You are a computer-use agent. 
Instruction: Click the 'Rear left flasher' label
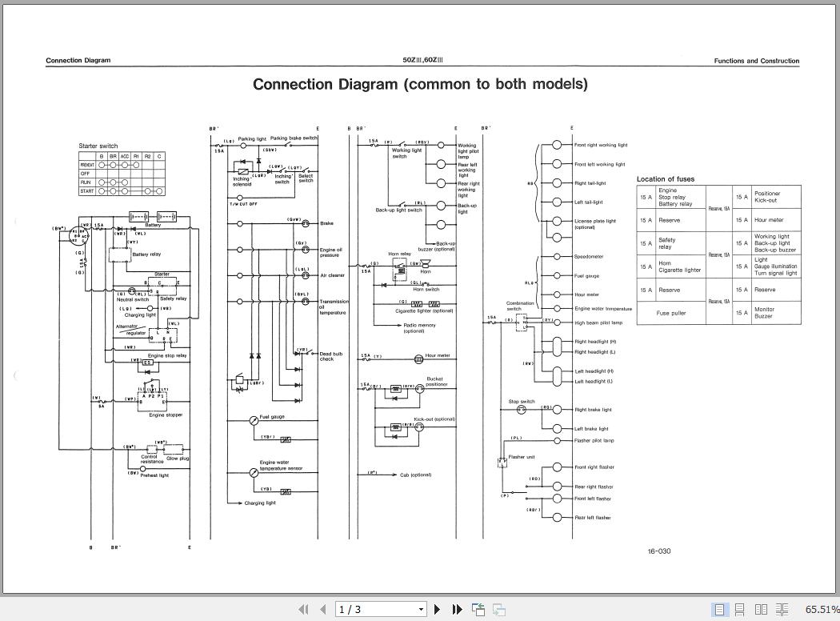point(593,518)
